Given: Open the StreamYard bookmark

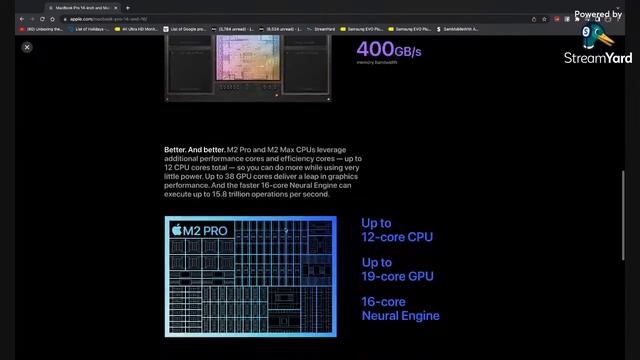Looking at the screenshot, I should click(321, 29).
